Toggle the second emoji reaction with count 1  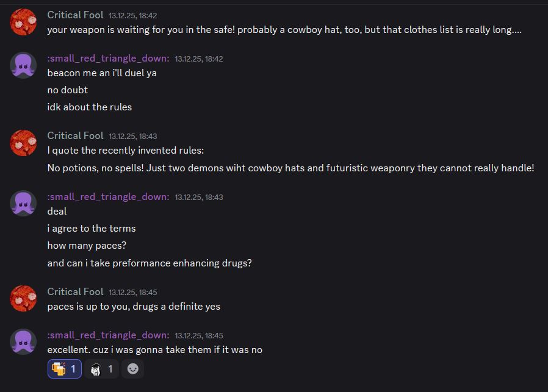(x=102, y=369)
